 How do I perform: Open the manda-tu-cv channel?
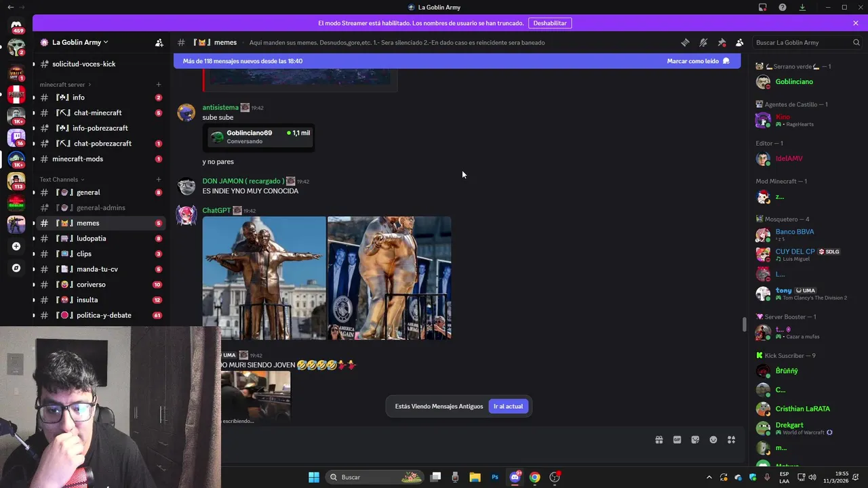100,269
